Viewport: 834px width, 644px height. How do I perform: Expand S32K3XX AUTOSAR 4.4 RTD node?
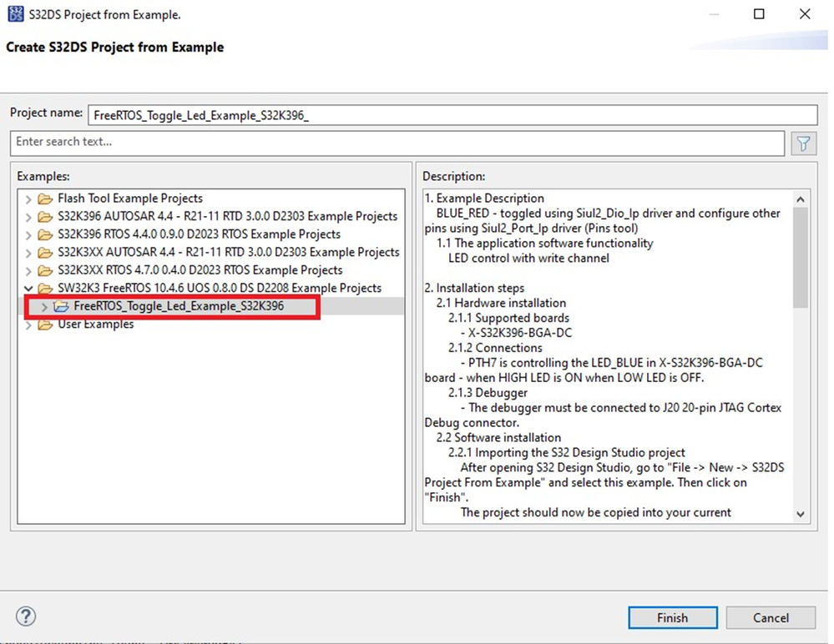point(28,253)
